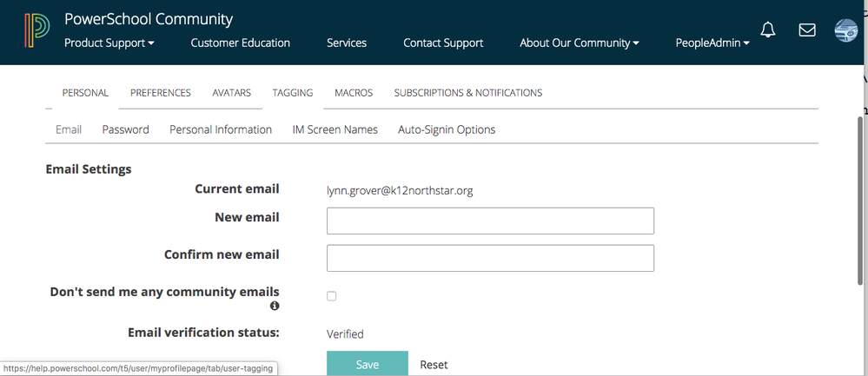Image resolution: width=868 pixels, height=376 pixels.
Task: Open SUBSCRIPTIONS & NOTIFICATIONS tab
Action: click(468, 93)
